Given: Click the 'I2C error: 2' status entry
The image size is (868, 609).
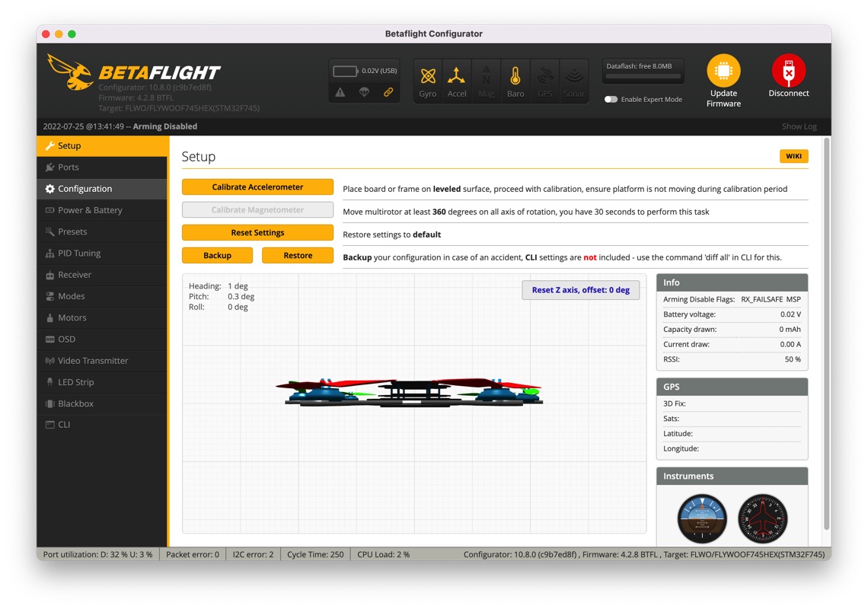Looking at the screenshot, I should [253, 554].
